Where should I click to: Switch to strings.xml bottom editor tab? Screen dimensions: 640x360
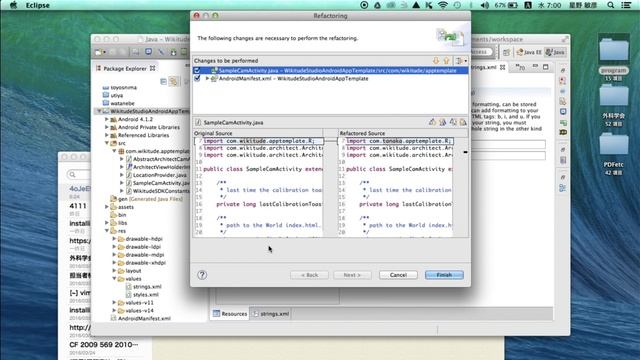tap(271, 313)
